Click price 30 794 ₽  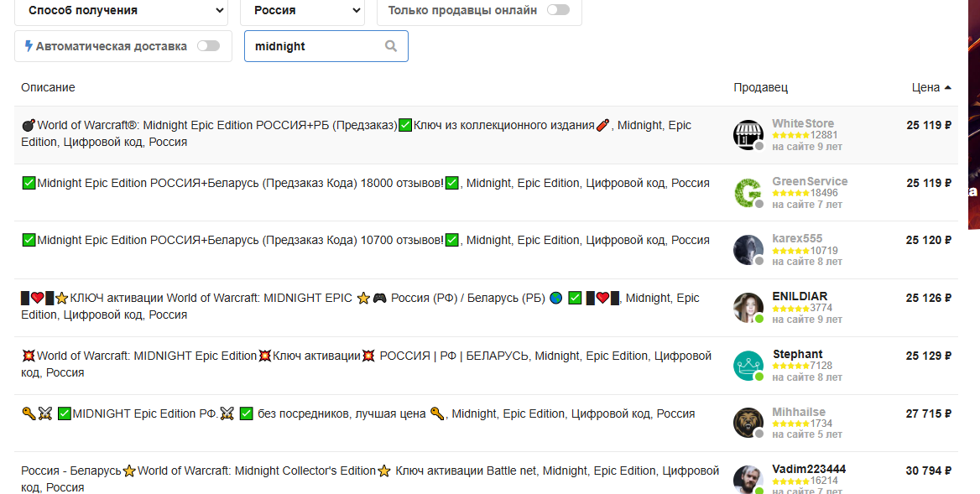929,471
